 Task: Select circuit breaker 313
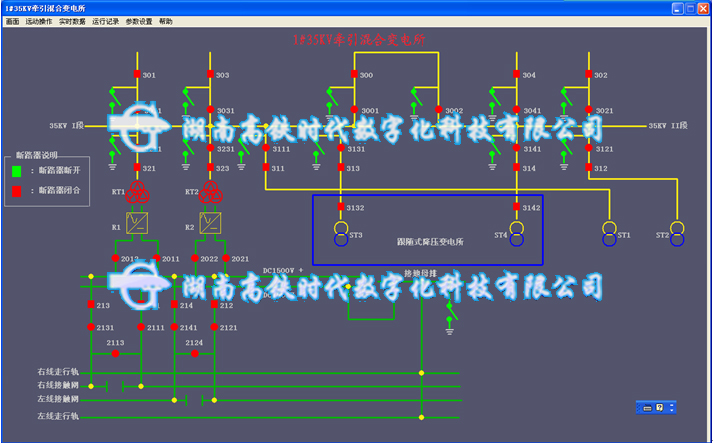click(x=341, y=168)
